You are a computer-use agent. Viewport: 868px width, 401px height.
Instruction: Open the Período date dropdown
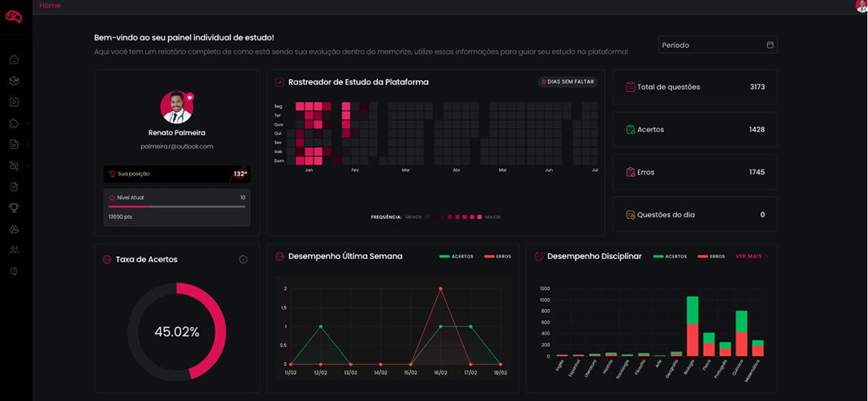point(717,45)
